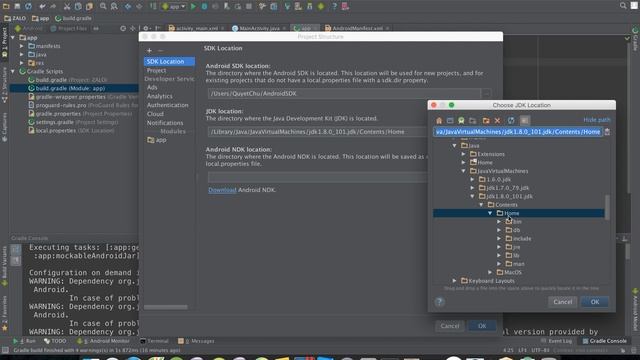Expand jdk1.7.0_79.jdk folder in tree
This screenshot has height=360, width=640.
tap(472, 188)
